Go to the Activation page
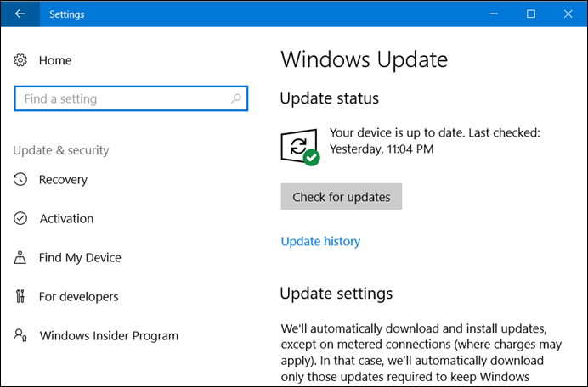 tap(66, 218)
